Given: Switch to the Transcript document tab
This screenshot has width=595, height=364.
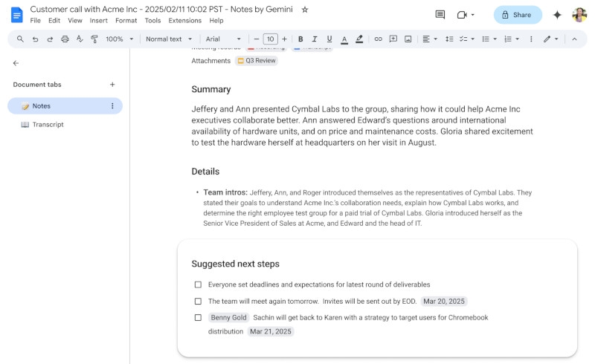Looking at the screenshot, I should 48,125.
